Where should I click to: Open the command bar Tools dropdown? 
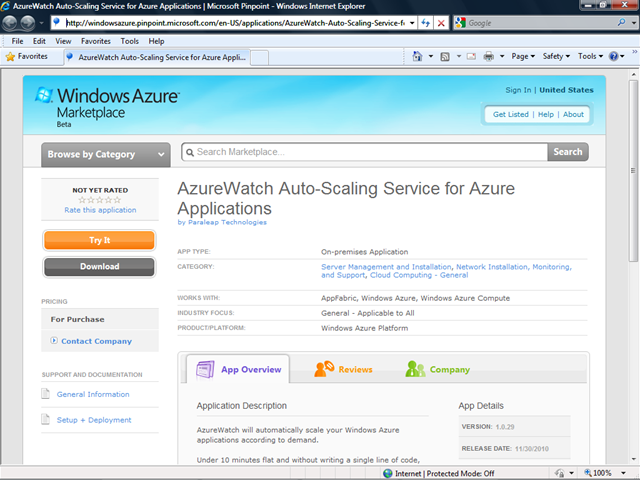coord(590,56)
